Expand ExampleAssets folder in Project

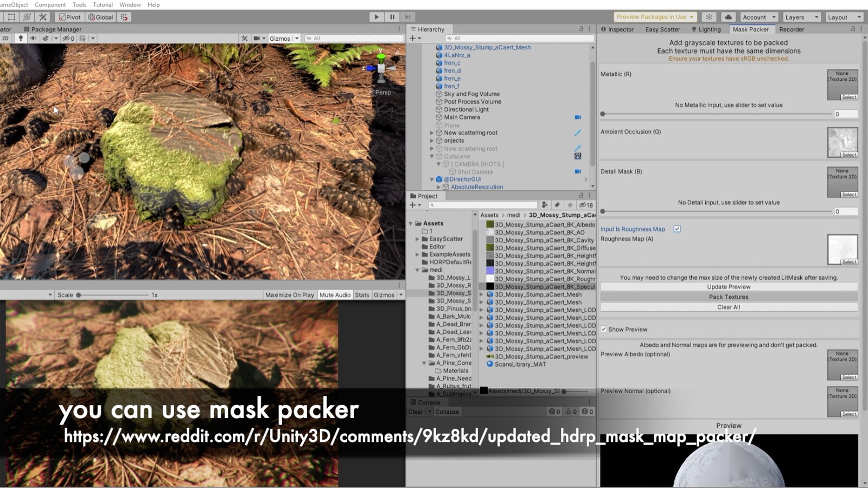417,254
